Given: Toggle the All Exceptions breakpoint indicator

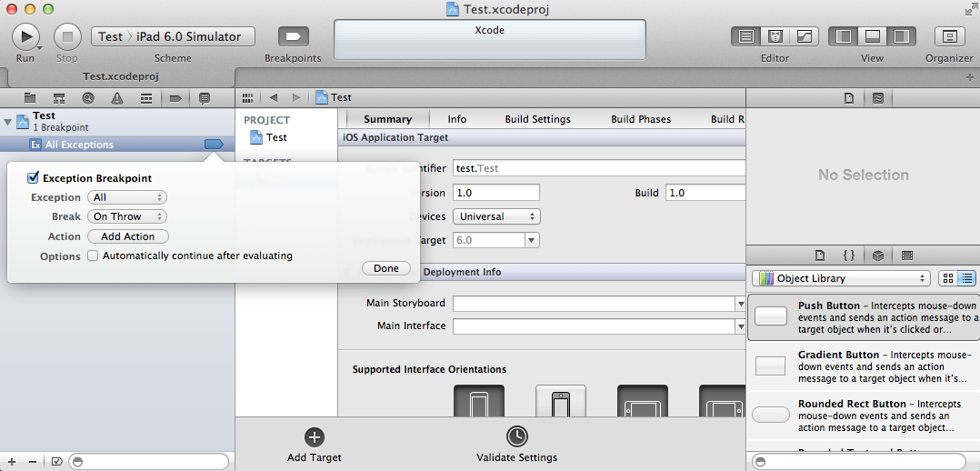Looking at the screenshot, I should click(x=214, y=145).
